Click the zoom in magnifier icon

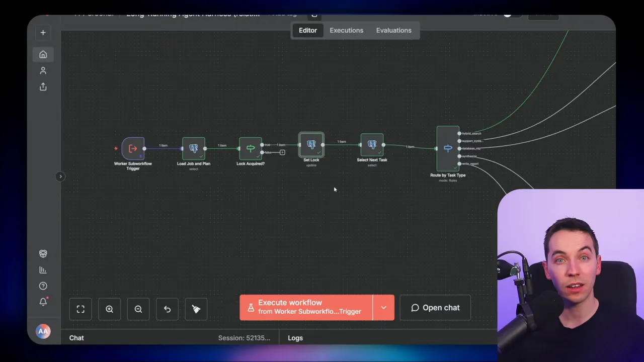coord(109,309)
